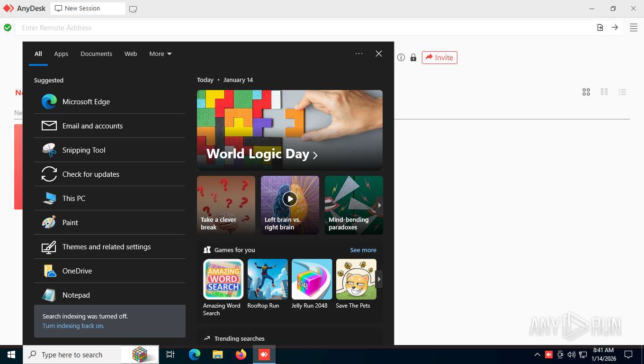644x364 pixels.
Task: Open Themes and related settings
Action: click(x=109, y=246)
